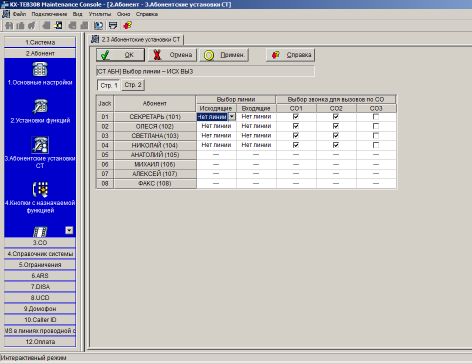The image size is (472, 364).
Task: Click the Примен. apply button
Action: click(x=224, y=55)
